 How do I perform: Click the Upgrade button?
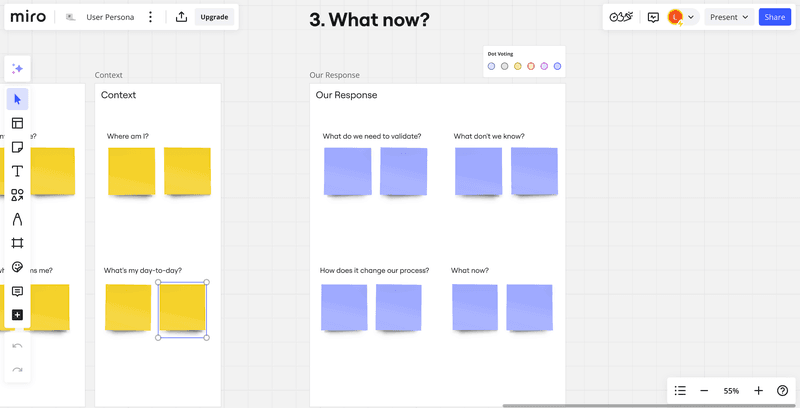213,17
